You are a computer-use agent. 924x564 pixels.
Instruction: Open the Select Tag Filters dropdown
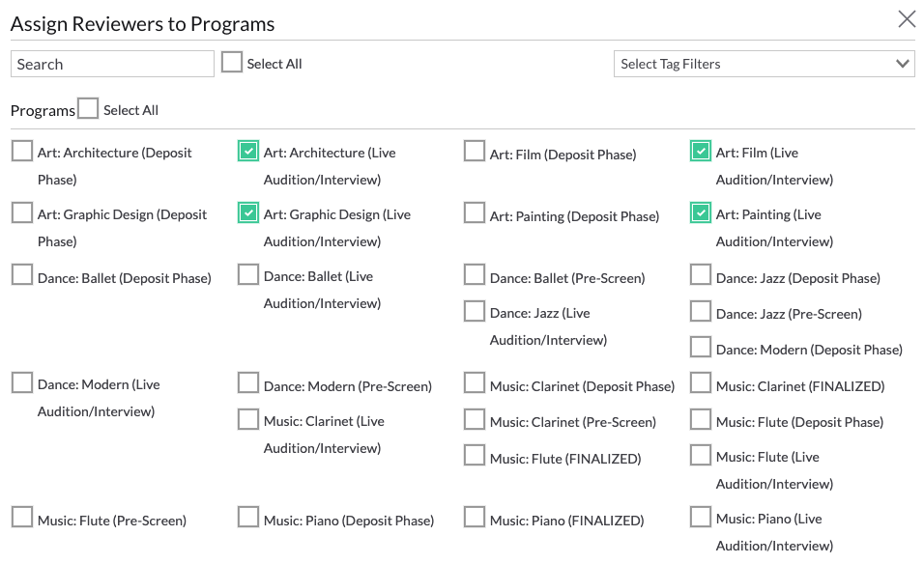pyautogui.click(x=764, y=64)
